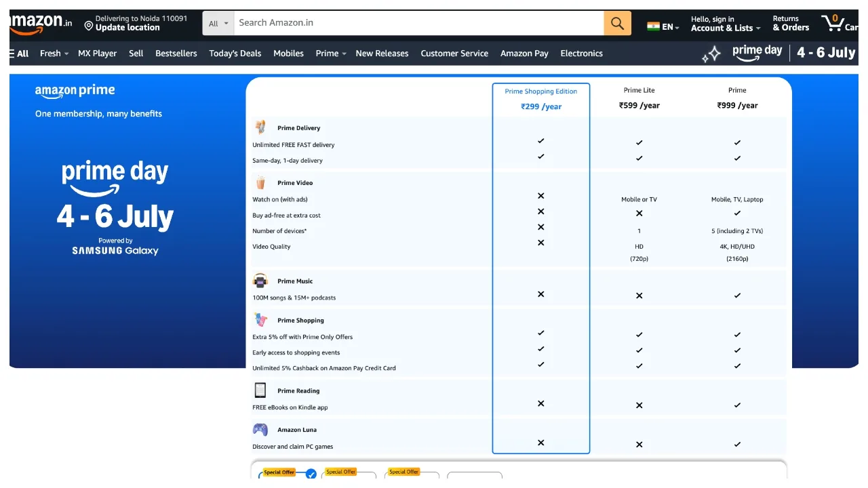The image size is (868, 488).
Task: Select the Prime Lite plan header
Action: click(x=639, y=98)
